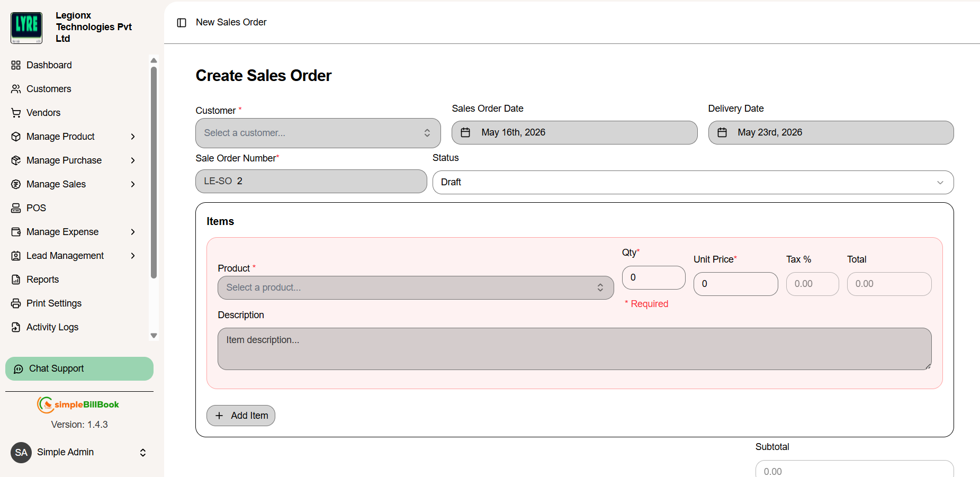This screenshot has height=477, width=980.
Task: Click the Customers people icon
Action: pos(16,89)
